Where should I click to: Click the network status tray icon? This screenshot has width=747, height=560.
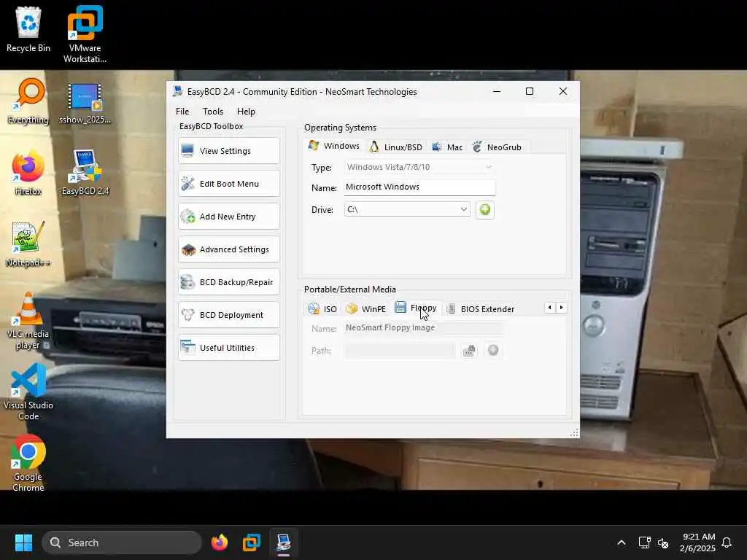[x=645, y=542]
